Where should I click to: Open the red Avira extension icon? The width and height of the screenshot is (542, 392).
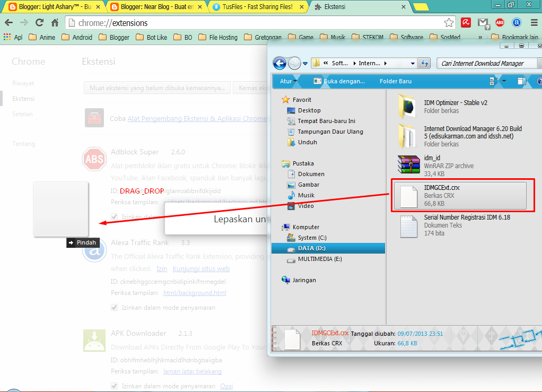pos(466,23)
